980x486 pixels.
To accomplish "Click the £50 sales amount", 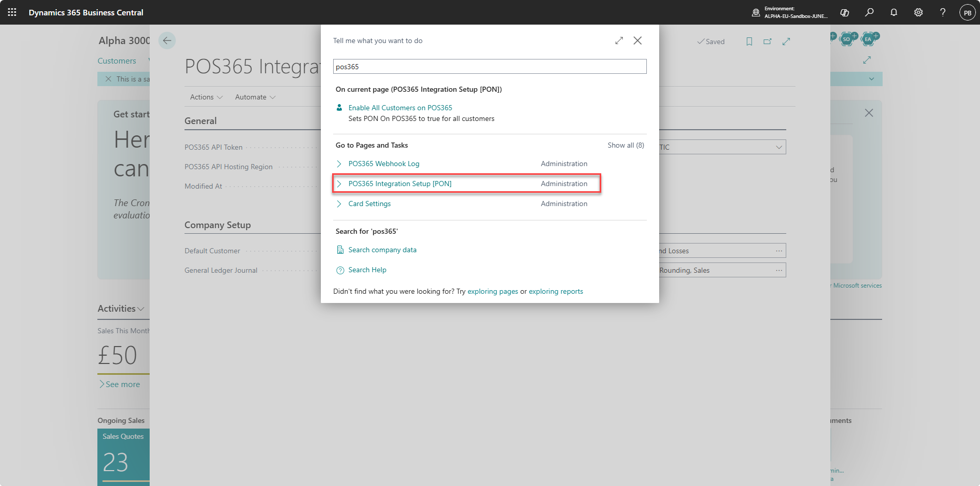I will point(117,355).
